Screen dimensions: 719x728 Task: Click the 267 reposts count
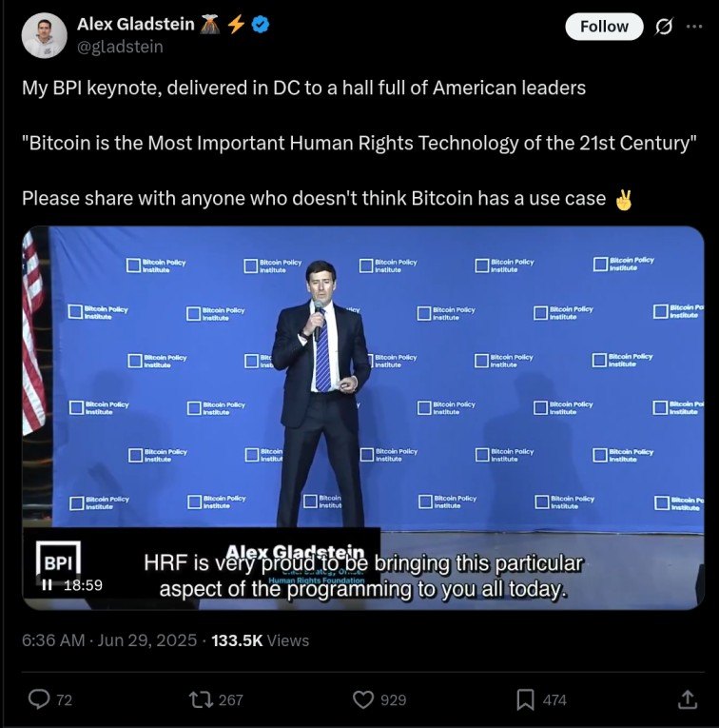pyautogui.click(x=231, y=699)
